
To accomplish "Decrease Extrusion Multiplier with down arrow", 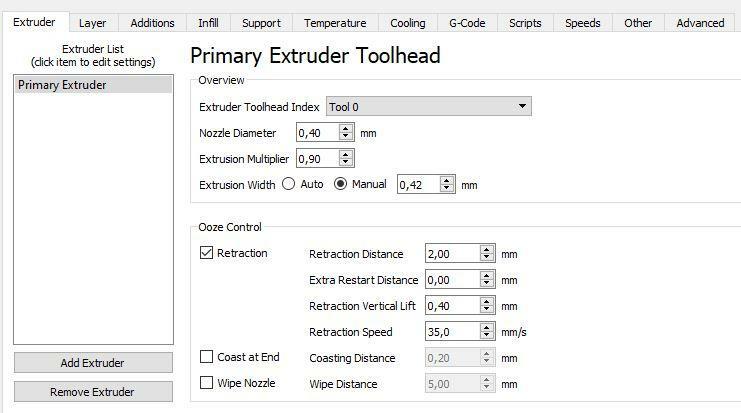I will point(346,163).
